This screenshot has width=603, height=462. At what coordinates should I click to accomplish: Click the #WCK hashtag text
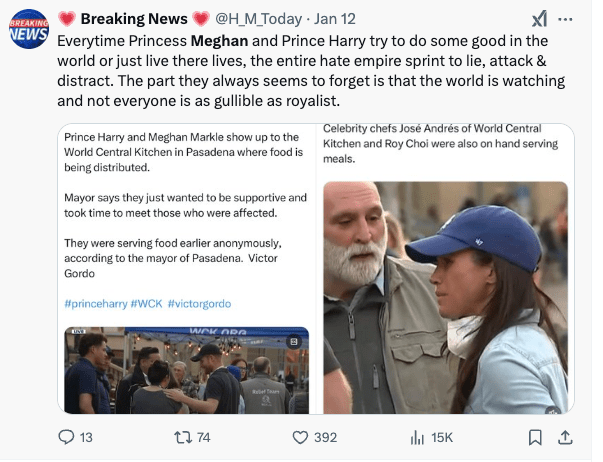(146, 303)
